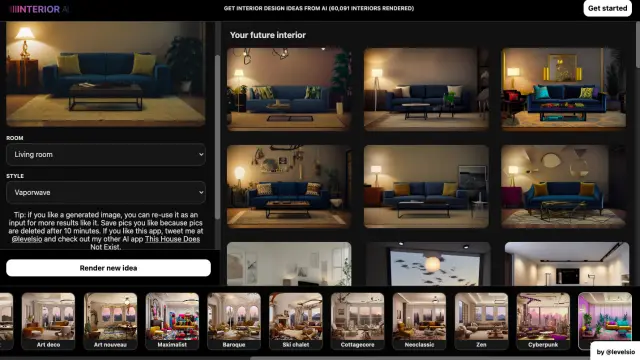This screenshot has height=360, width=640.
Task: Select the Art deco style thumbnail
Action: (48, 321)
